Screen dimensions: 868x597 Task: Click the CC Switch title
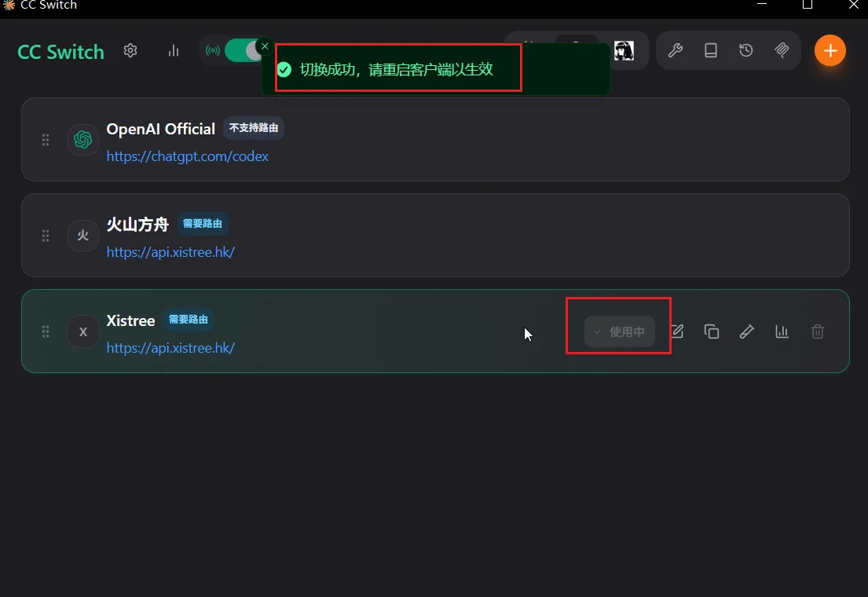pyautogui.click(x=61, y=52)
